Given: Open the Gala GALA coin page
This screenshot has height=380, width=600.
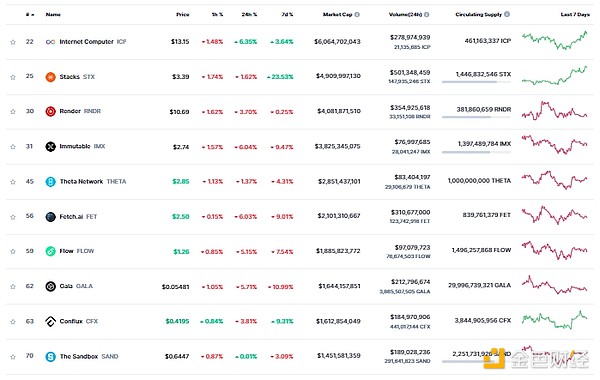Looking at the screenshot, I should (76, 286).
